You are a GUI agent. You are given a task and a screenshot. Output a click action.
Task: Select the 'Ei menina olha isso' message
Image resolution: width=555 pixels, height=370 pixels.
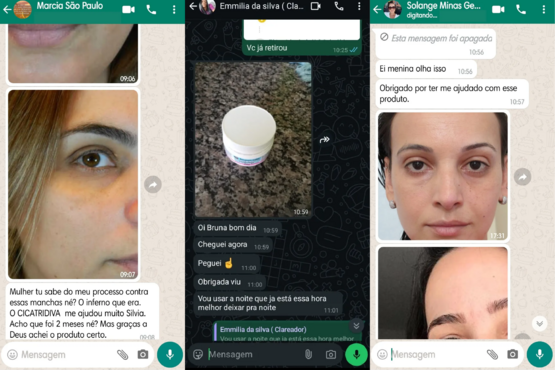426,69
